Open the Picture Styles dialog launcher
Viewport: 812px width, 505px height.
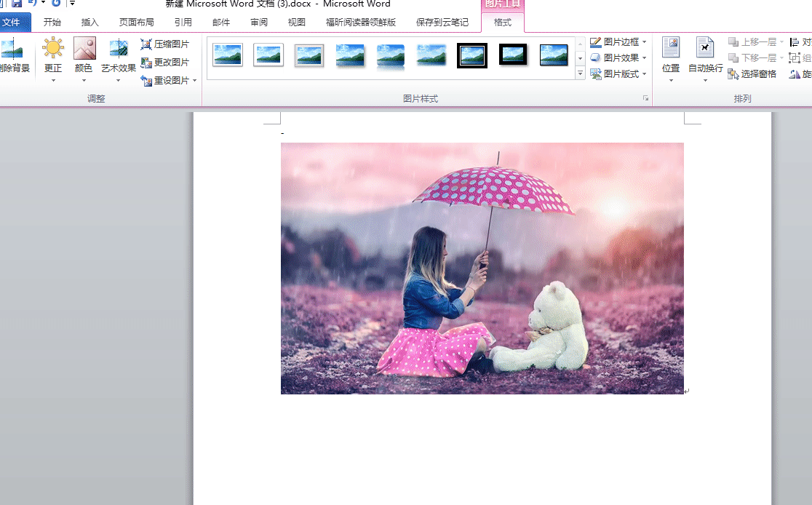coord(645,98)
